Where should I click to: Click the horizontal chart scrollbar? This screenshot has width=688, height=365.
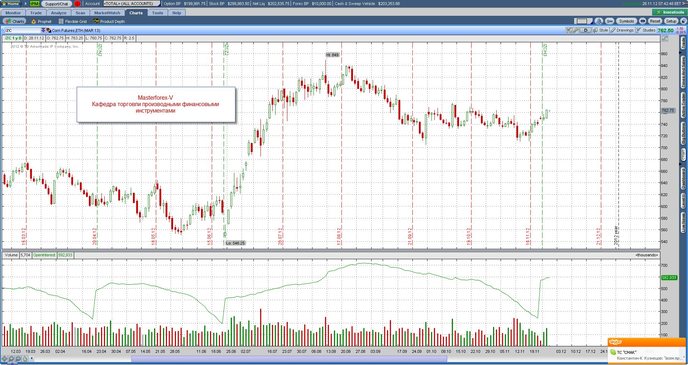(290, 359)
